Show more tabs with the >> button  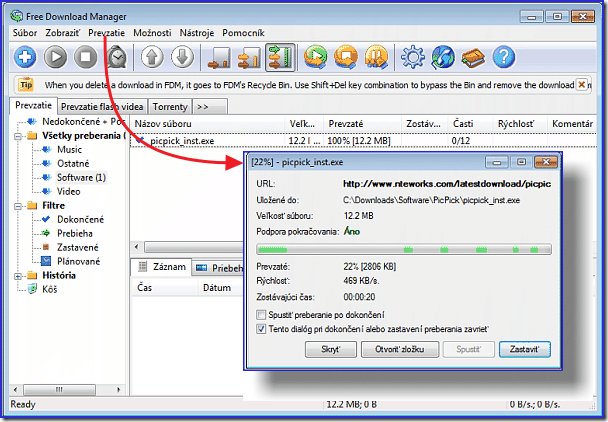[x=209, y=107]
